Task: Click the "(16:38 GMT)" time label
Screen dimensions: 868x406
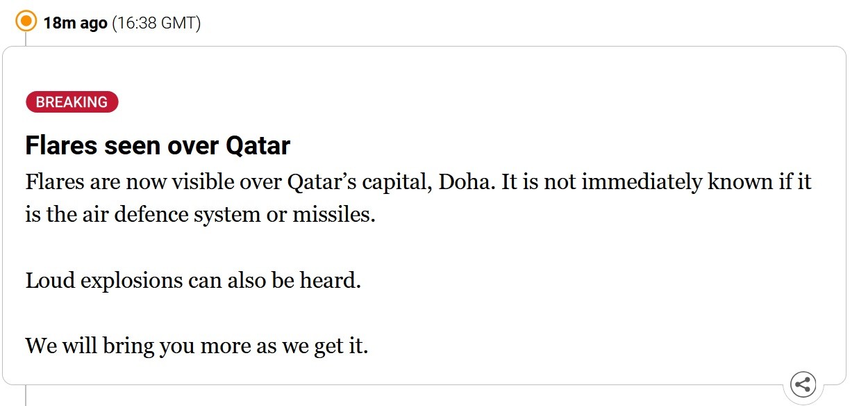Action: pos(156,23)
